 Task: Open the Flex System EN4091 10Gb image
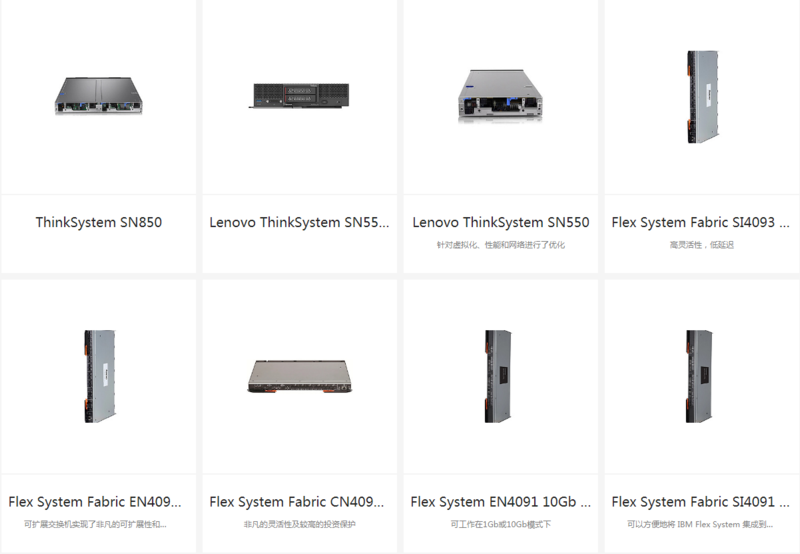tap(498, 376)
